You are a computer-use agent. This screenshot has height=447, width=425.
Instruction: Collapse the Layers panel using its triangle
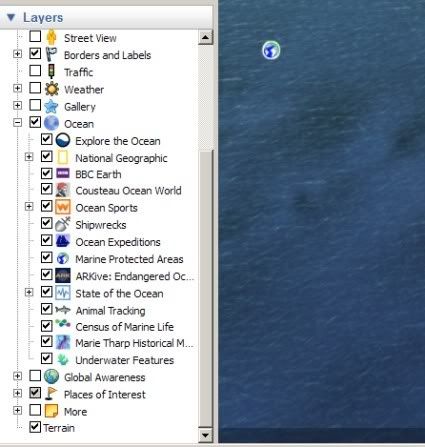click(x=11, y=17)
